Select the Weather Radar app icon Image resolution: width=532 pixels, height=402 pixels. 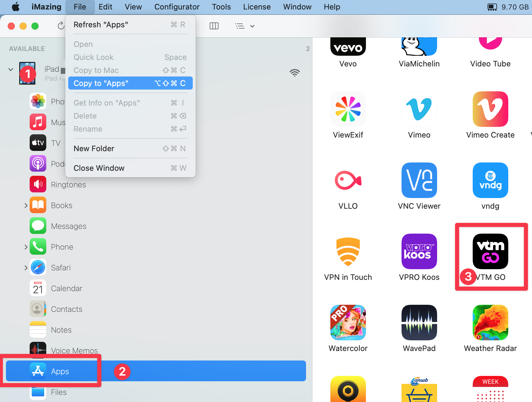pos(490,323)
